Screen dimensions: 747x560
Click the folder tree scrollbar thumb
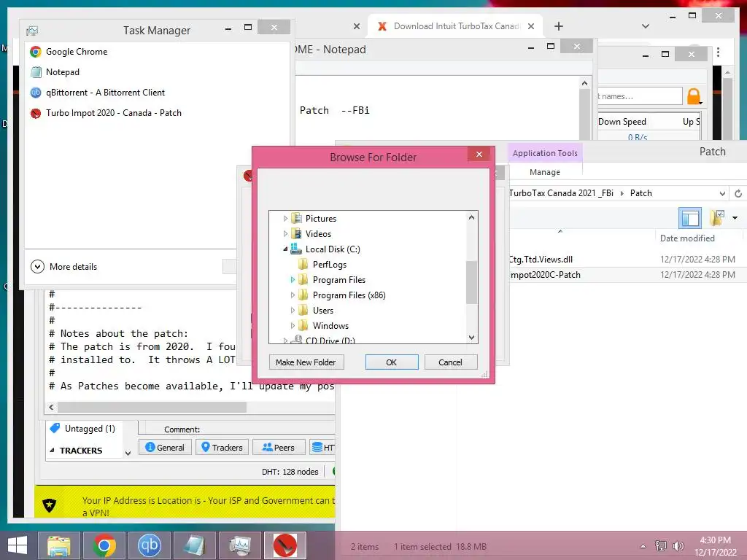(471, 282)
